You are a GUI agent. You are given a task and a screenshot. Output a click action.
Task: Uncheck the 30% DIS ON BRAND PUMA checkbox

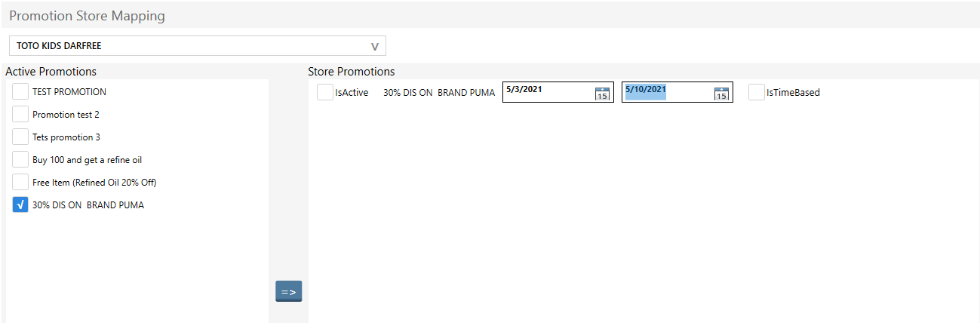click(x=20, y=205)
